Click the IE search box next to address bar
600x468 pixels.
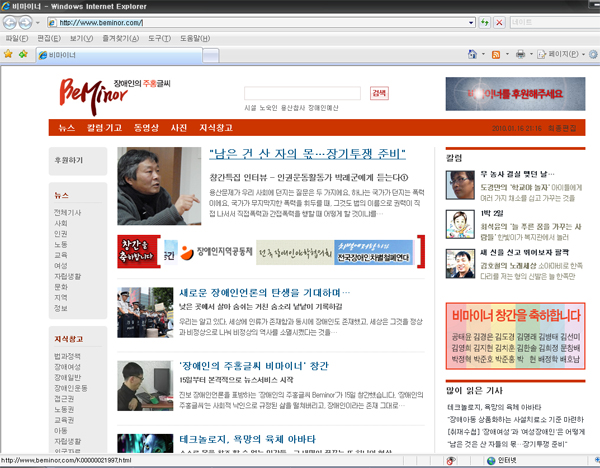pyautogui.click(x=555, y=22)
